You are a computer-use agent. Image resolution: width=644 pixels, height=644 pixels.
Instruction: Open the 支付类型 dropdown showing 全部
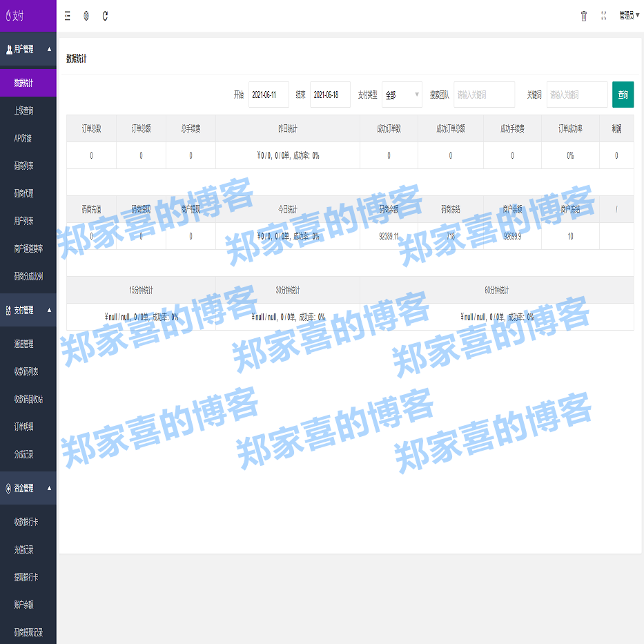402,95
